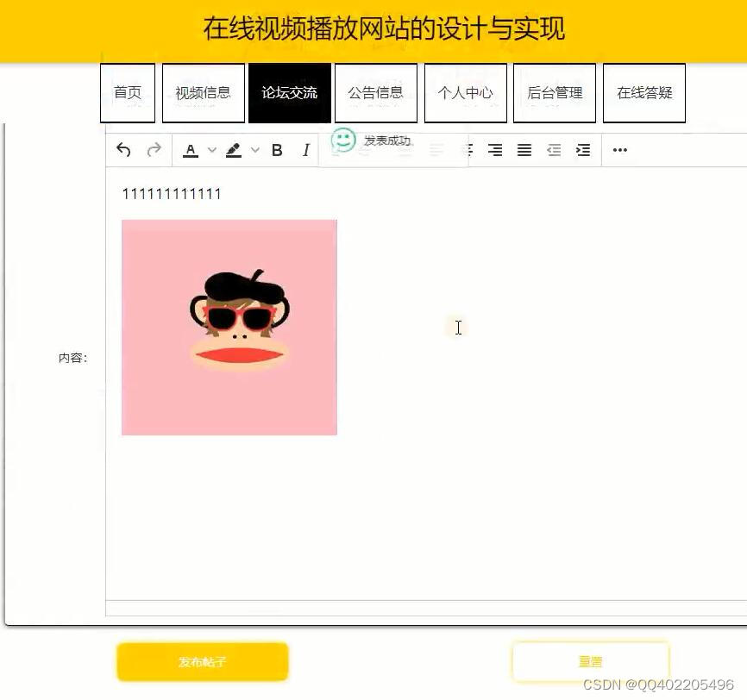Click the justify alignment icon
Screen dimensions: 747x700
524,150
